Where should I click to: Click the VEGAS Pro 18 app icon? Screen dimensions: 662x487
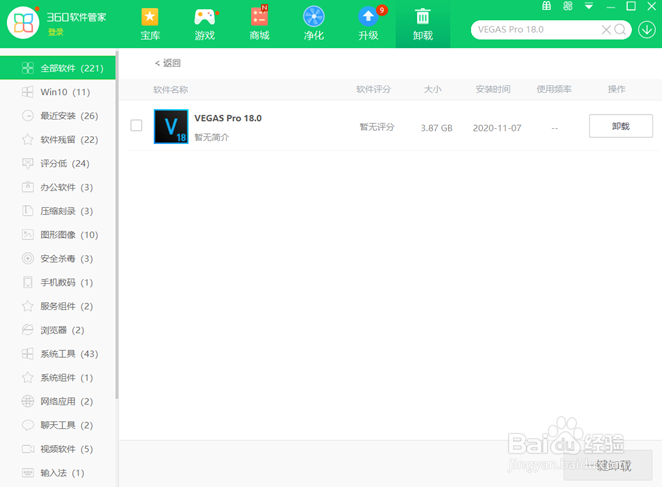click(x=171, y=126)
